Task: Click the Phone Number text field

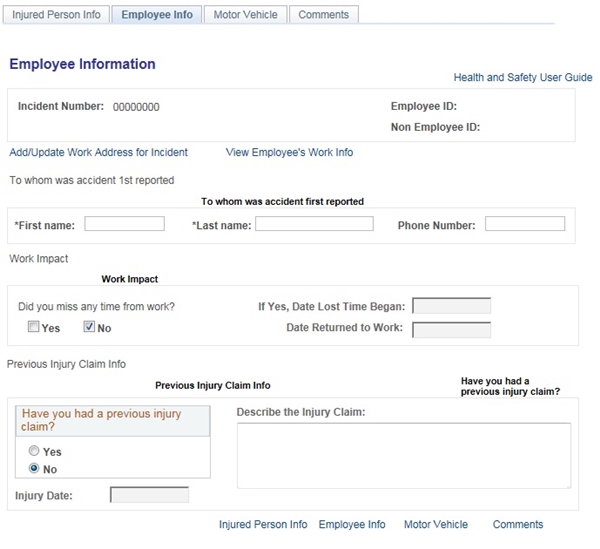Action: pyautogui.click(x=524, y=224)
